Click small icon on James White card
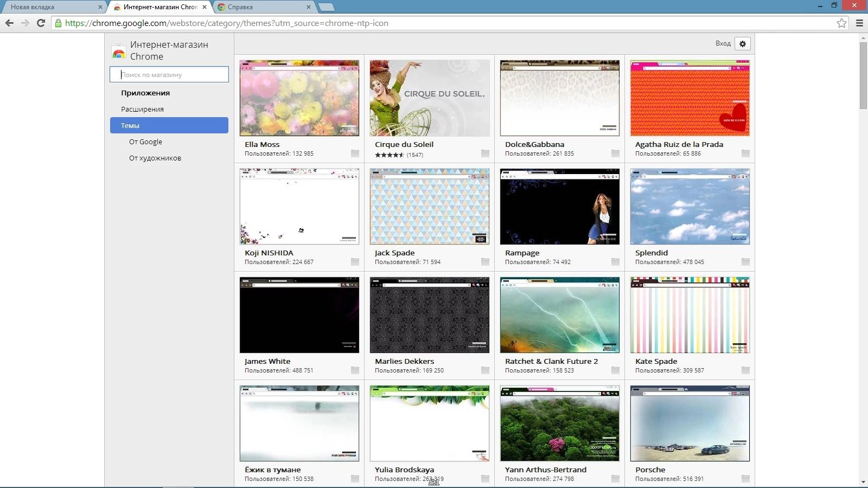868x488 pixels. click(355, 370)
